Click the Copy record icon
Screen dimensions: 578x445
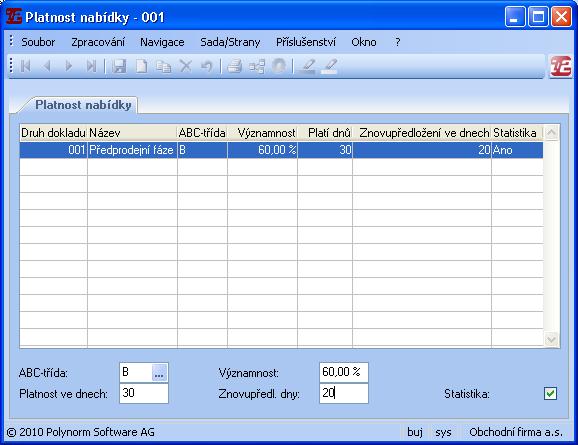tap(163, 66)
